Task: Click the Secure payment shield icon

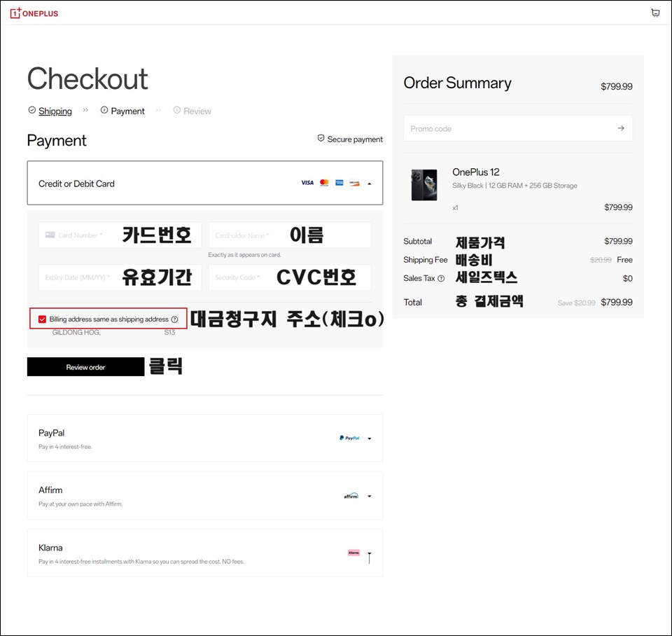Action: point(321,138)
